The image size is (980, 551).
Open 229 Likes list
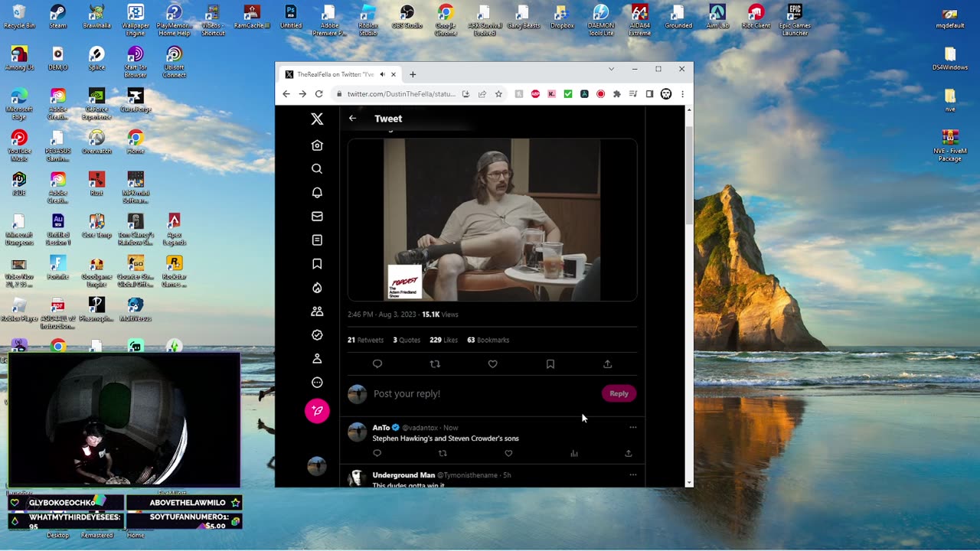[443, 340]
